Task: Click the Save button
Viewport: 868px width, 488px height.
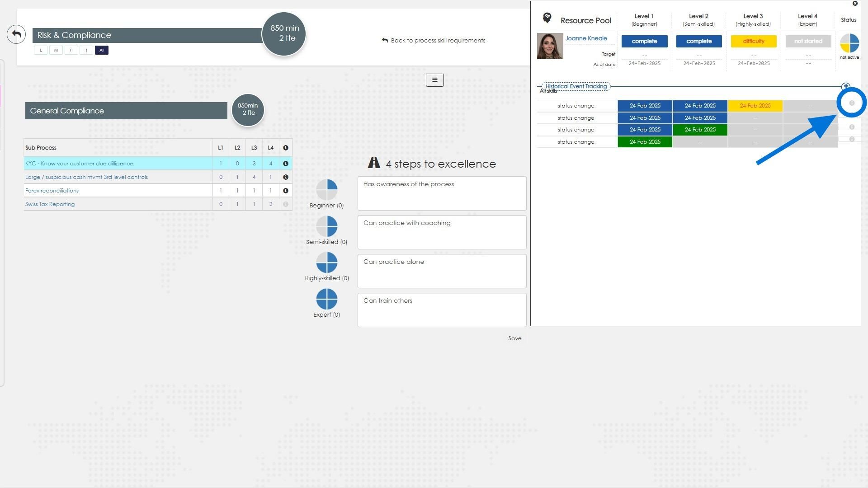Action: pyautogui.click(x=514, y=338)
